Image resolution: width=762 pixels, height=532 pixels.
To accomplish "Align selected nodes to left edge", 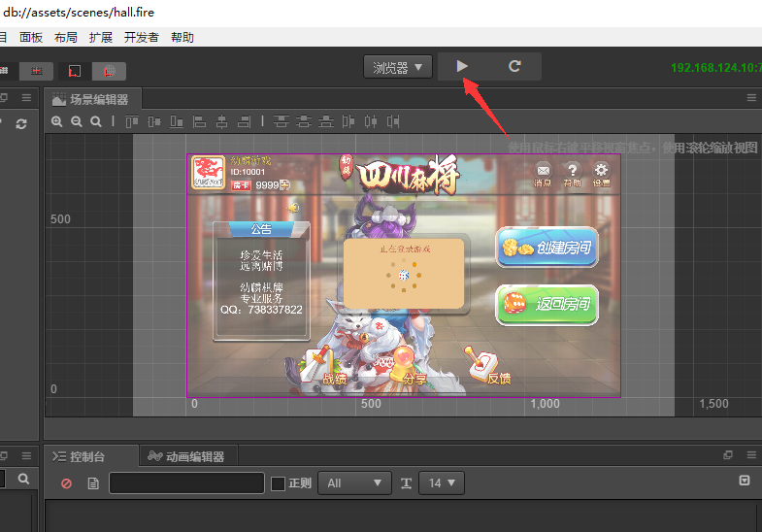I will click(199, 121).
